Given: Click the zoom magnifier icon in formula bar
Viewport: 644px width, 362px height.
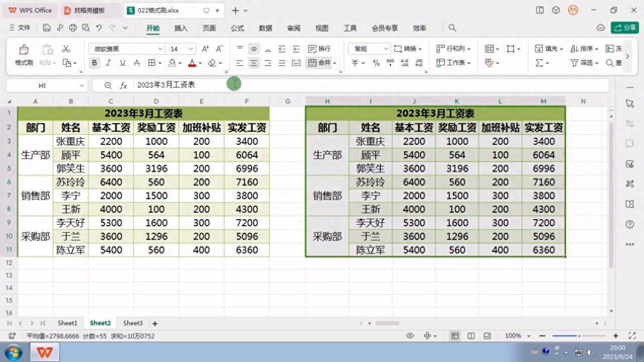Looking at the screenshot, I should (x=108, y=85).
